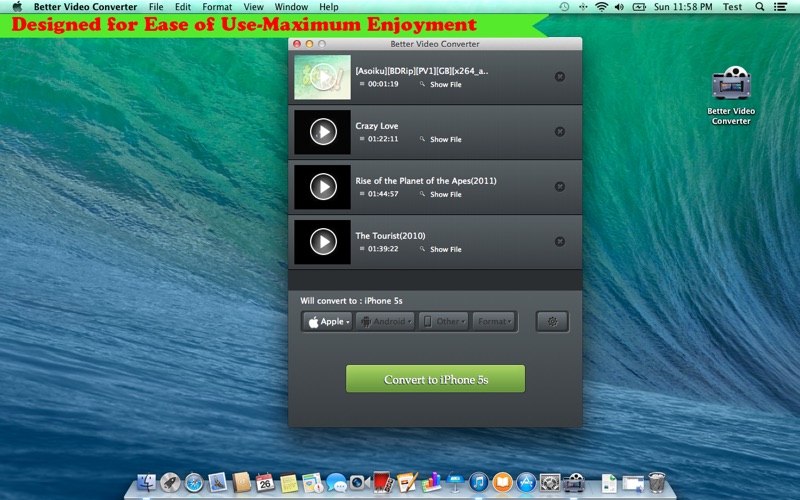Open Launchpad rocket in the dock
This screenshot has height=500, width=800.
point(170,482)
